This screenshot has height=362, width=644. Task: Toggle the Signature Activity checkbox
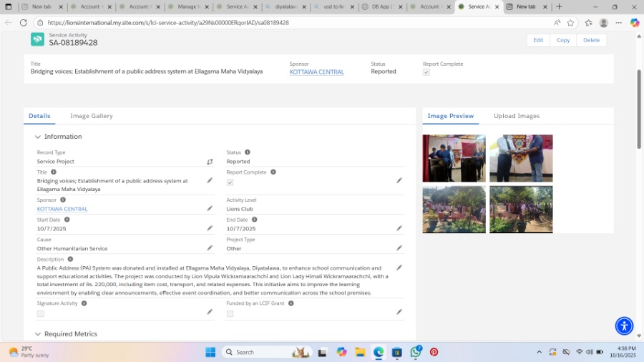41,313
